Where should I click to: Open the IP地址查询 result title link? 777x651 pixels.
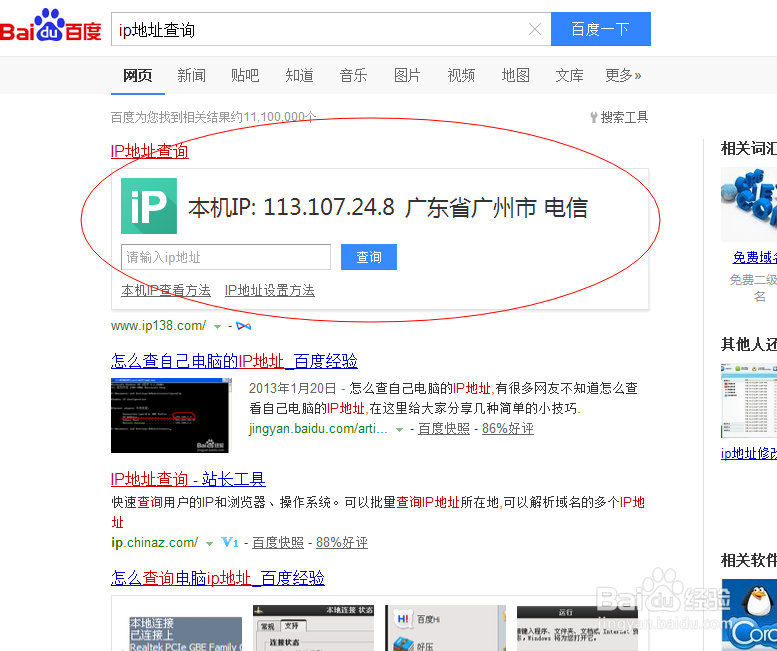pos(150,151)
